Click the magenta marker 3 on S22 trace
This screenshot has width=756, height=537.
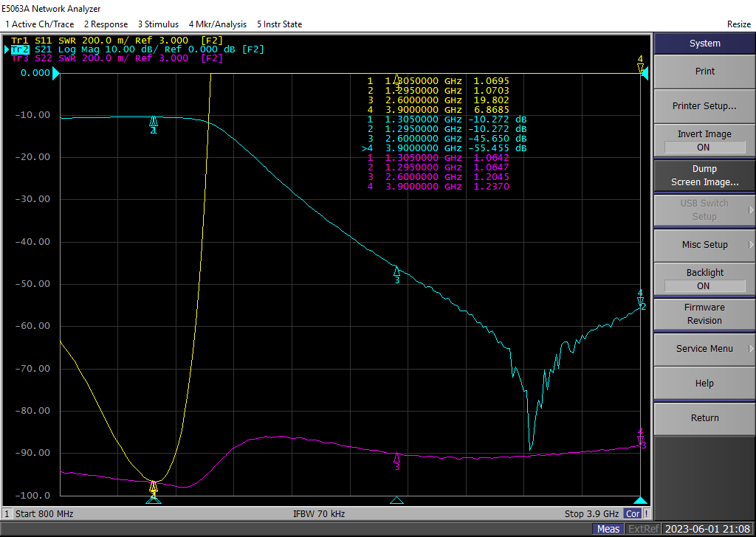pyautogui.click(x=396, y=458)
